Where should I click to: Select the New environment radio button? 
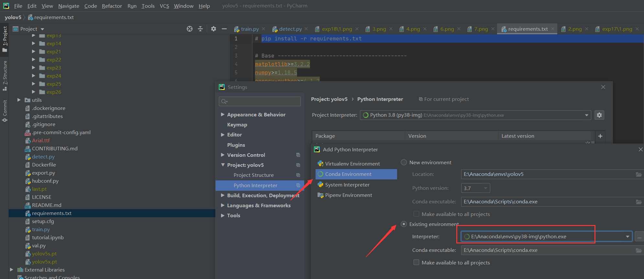[404, 162]
